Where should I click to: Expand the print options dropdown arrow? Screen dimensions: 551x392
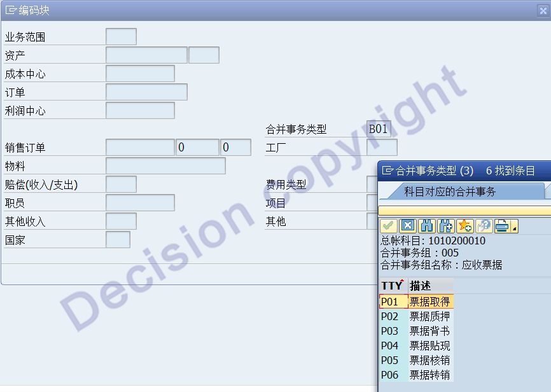pos(515,228)
